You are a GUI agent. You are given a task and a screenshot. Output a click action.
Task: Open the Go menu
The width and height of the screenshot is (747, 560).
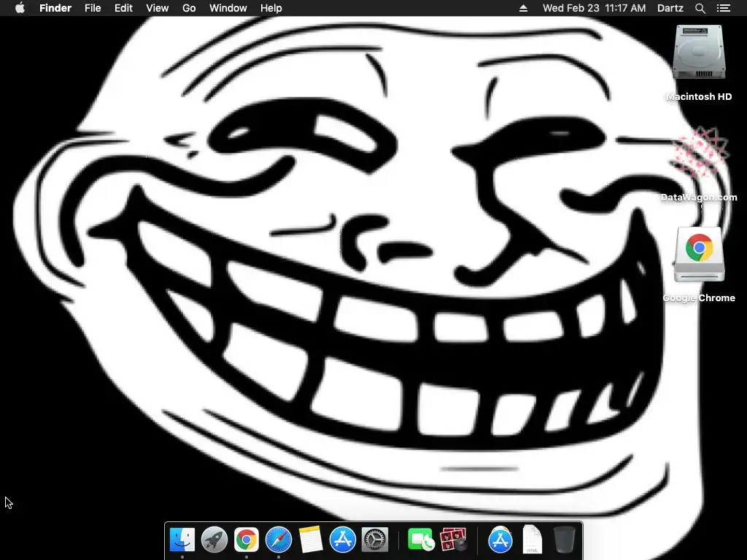pyautogui.click(x=189, y=8)
